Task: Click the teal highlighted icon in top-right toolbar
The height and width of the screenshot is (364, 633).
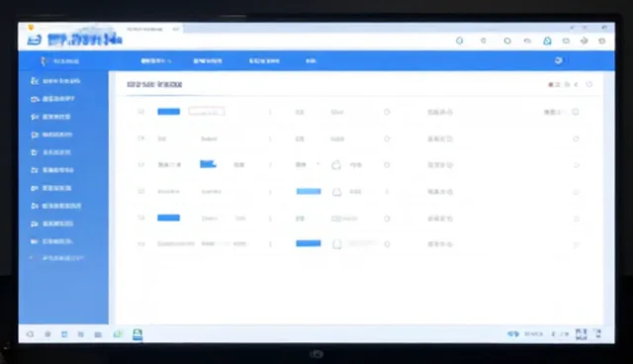Action: 547,41
